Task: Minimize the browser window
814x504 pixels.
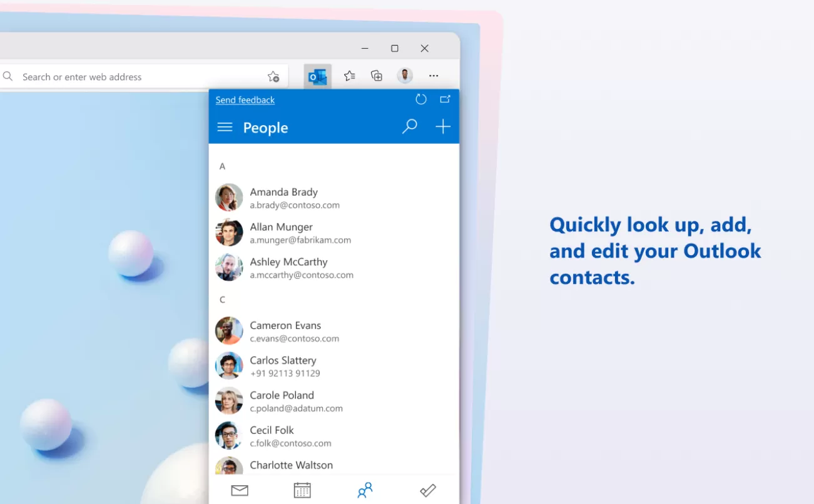Action: coord(365,49)
